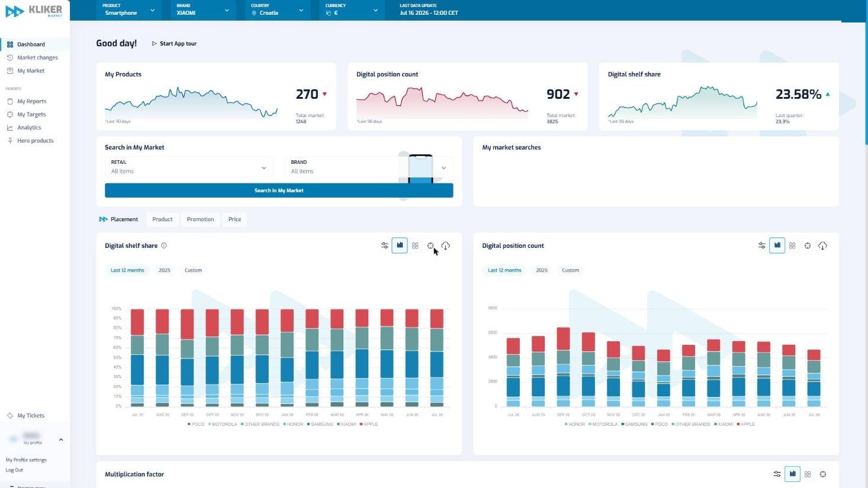
Task: Select Custom range for Digital shelf share
Action: tap(193, 270)
